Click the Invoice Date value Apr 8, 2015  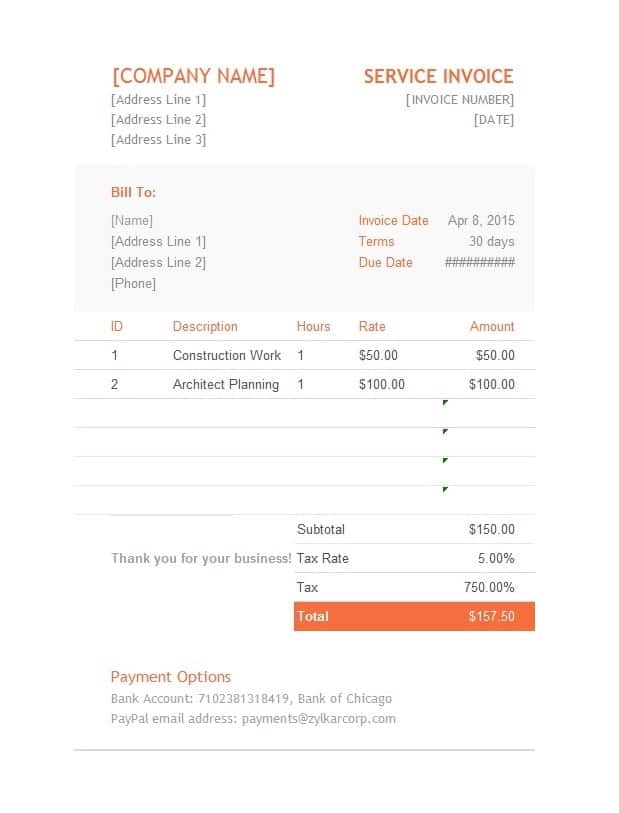tap(481, 220)
